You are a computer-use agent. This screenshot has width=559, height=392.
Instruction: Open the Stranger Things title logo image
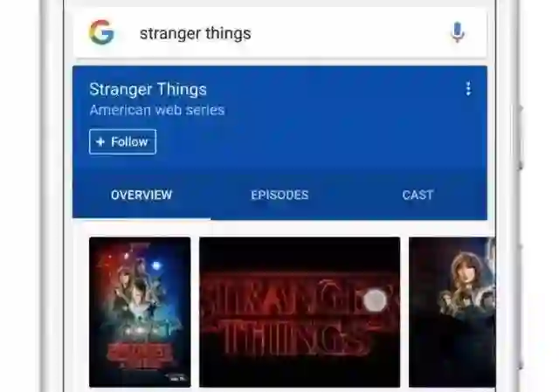pos(300,312)
